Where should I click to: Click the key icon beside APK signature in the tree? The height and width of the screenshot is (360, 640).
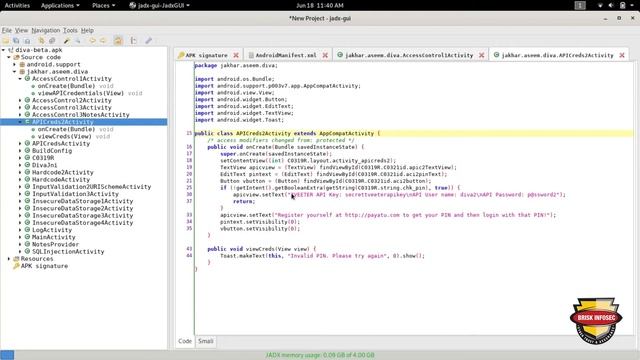(16, 266)
